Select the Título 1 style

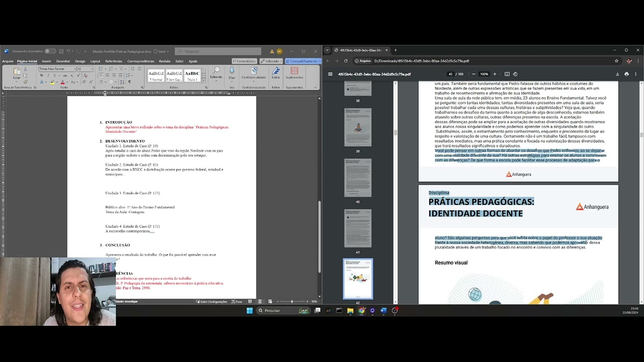pyautogui.click(x=192, y=75)
